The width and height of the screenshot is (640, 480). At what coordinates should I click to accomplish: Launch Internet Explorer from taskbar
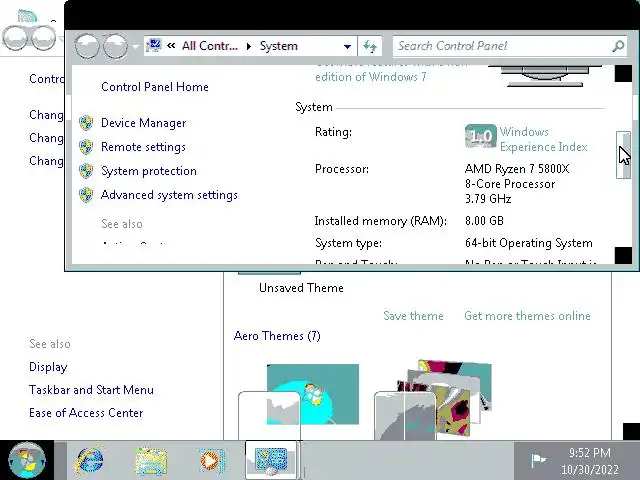[x=89, y=460]
